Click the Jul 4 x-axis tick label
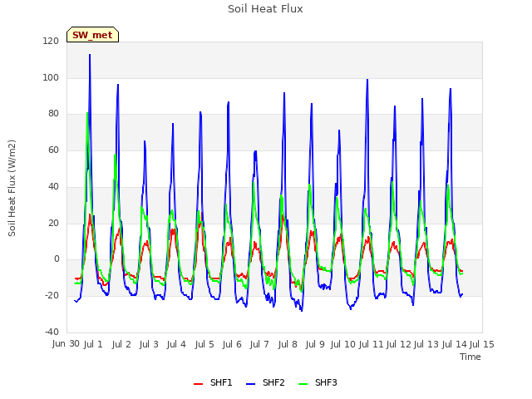The height and width of the screenshot is (399, 532). pyautogui.click(x=176, y=344)
